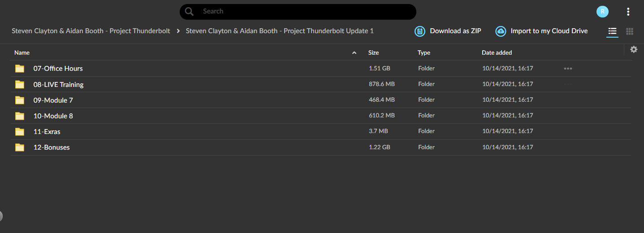Image resolution: width=644 pixels, height=233 pixels.
Task: Open options for 07-Office Hours row
Action: 568,69
